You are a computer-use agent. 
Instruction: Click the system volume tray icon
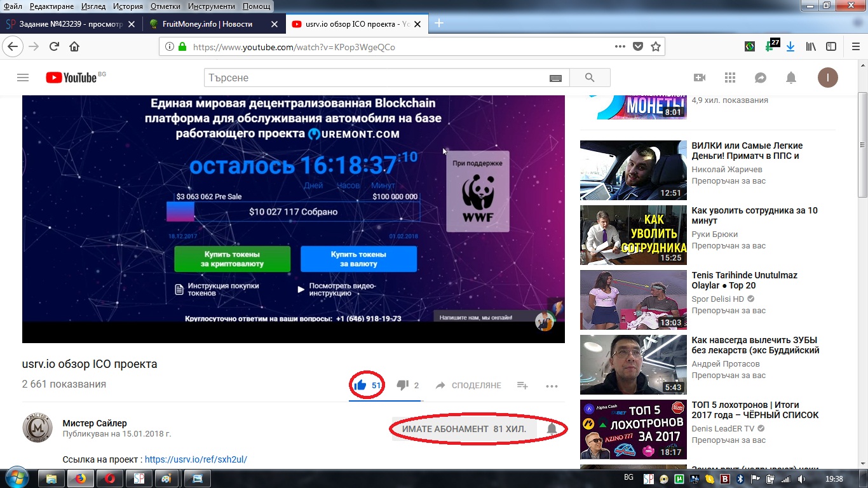801,479
